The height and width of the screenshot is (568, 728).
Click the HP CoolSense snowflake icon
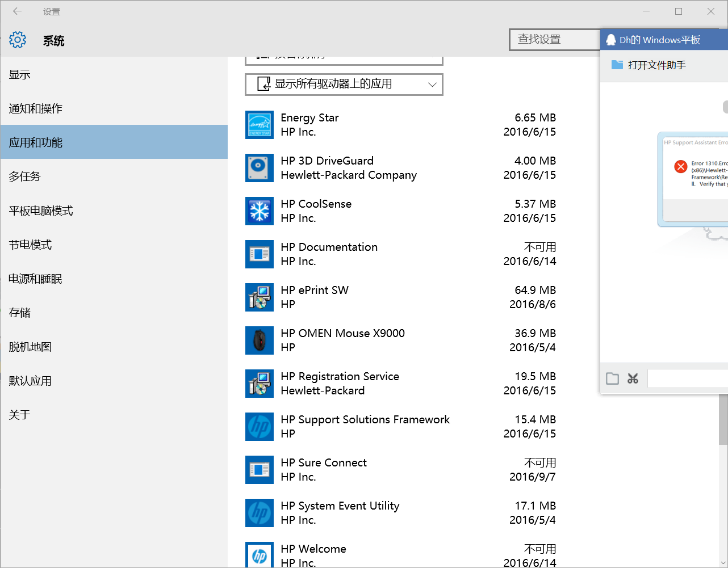260,211
